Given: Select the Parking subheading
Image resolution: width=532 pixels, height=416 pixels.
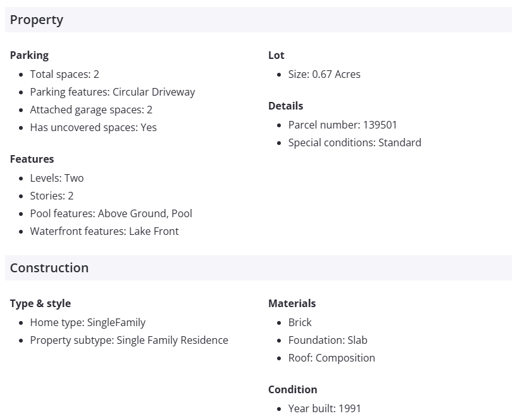Looking at the screenshot, I should click(x=29, y=55).
